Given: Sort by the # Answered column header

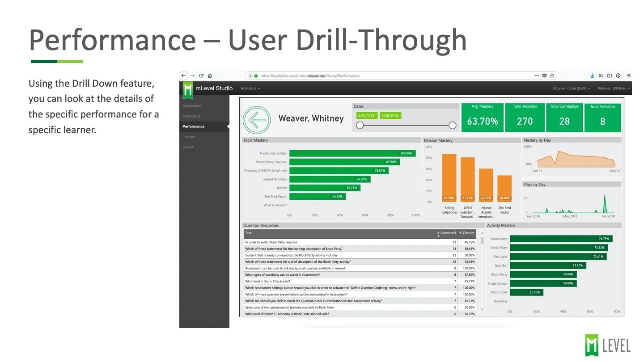Looking at the screenshot, I should pyautogui.click(x=446, y=233).
